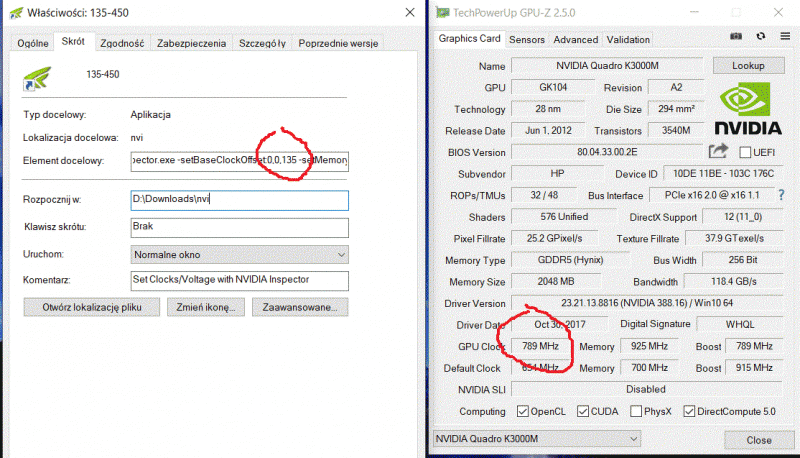The width and height of the screenshot is (800, 458).
Task: Click Memory Type 'GDDR5 (Hynix)'
Action: pyautogui.click(x=570, y=260)
